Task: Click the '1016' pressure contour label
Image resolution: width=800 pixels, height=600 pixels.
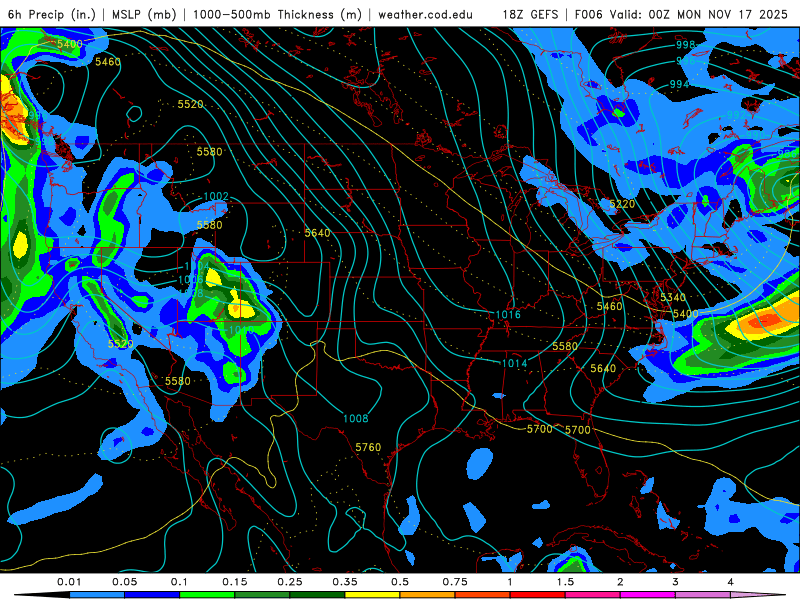Action: (x=508, y=314)
